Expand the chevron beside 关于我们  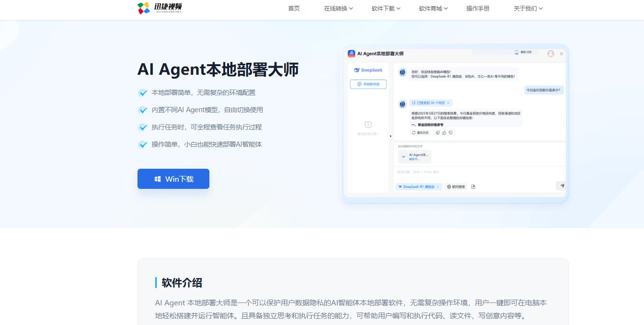pos(540,9)
